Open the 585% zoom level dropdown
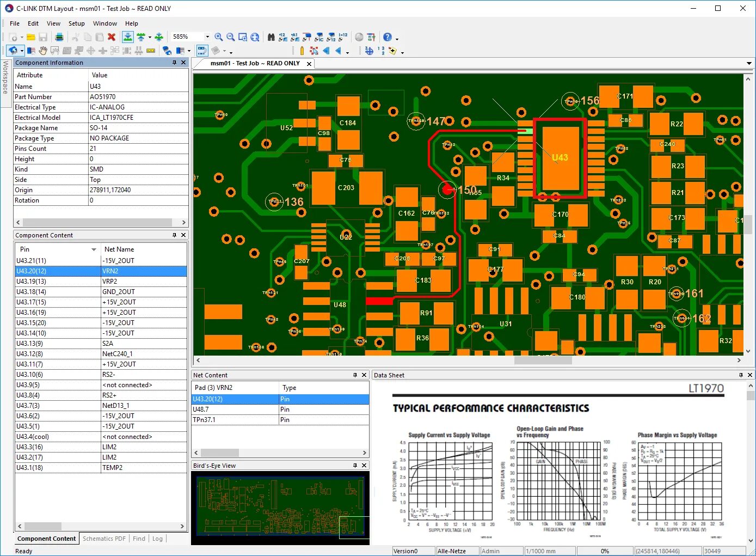Image resolution: width=756 pixels, height=556 pixels. point(207,37)
